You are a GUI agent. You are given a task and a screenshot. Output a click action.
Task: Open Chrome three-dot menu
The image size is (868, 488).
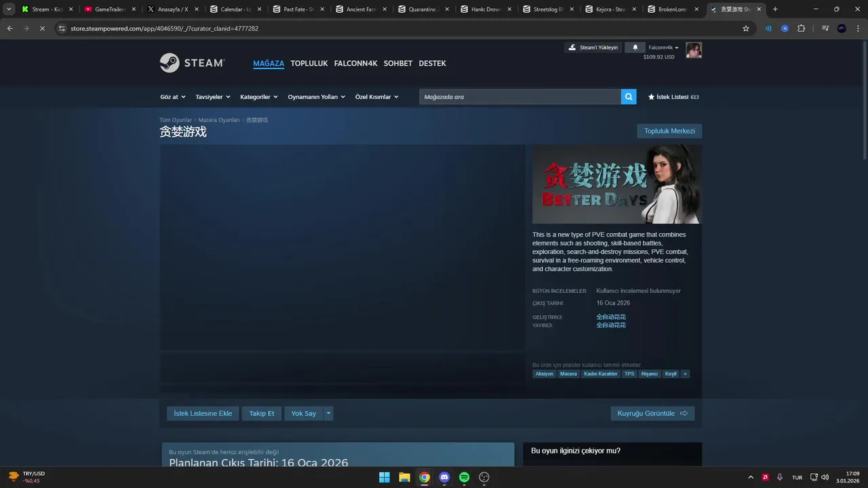pos(858,28)
